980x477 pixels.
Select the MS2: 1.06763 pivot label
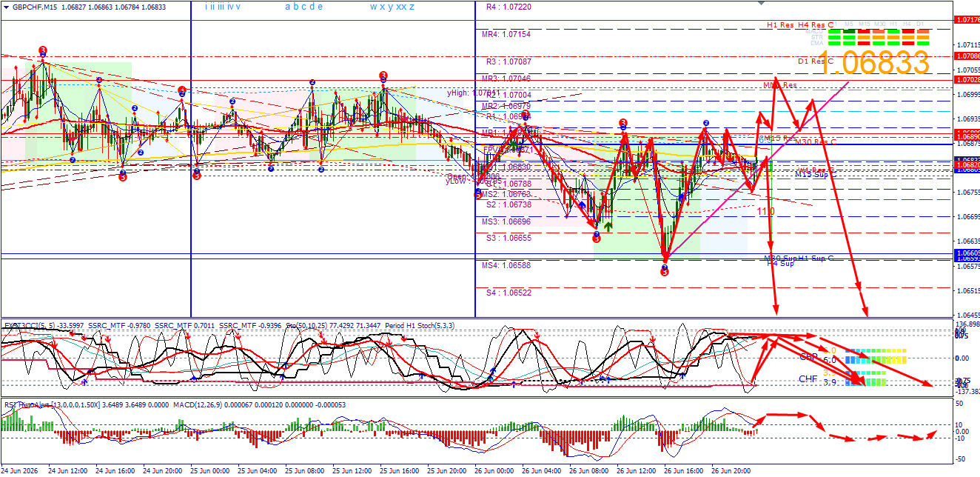[x=506, y=194]
